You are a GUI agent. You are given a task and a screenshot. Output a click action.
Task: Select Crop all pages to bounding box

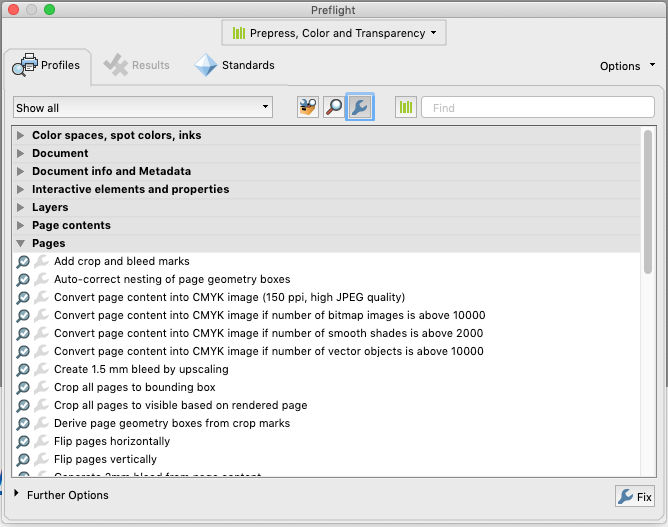click(135, 387)
